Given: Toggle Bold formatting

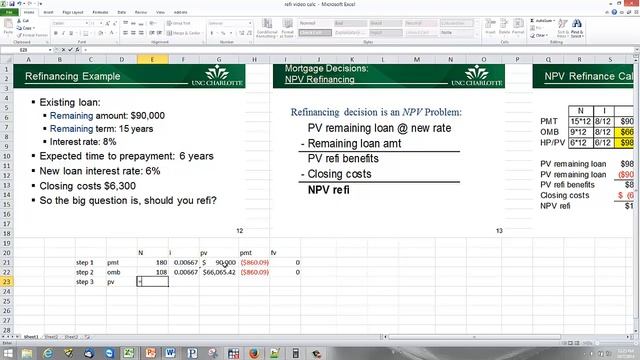Looking at the screenshot, I should (x=56, y=33).
